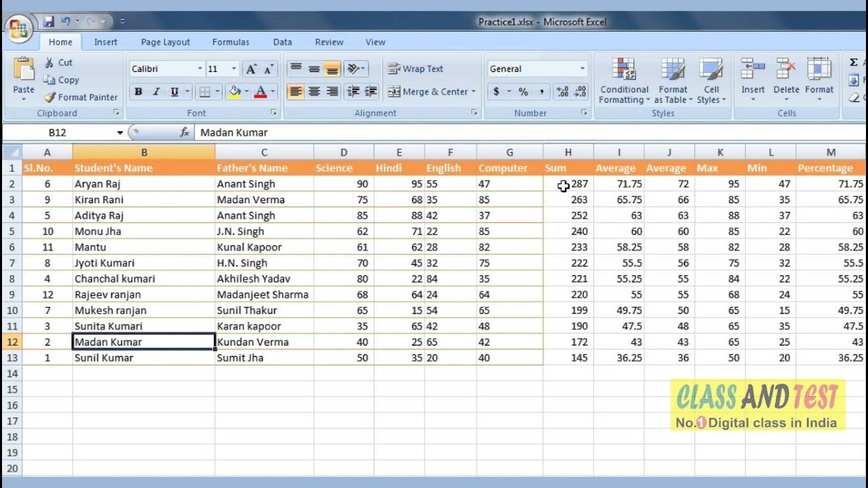Switch to the Review tab

click(329, 42)
